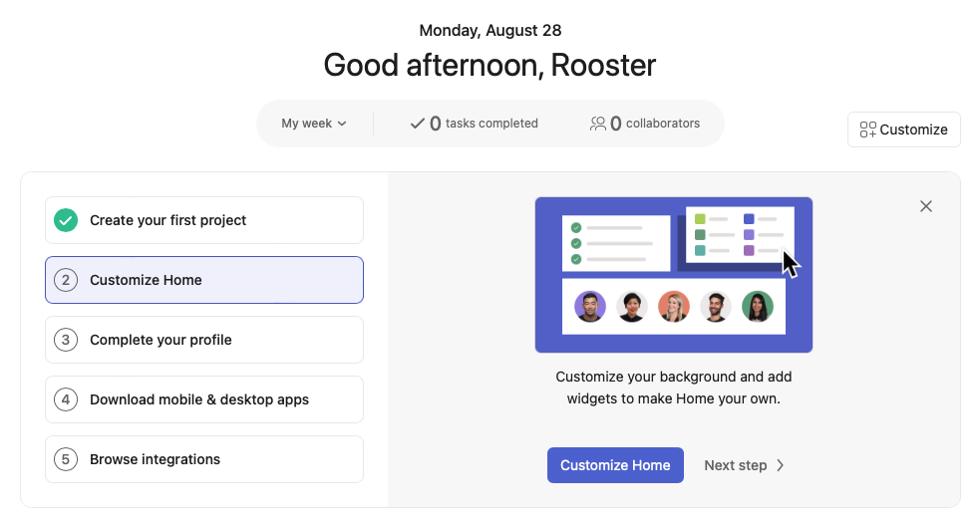Dismiss the onboarding panel with the X
Viewport: 980px width, 525px height.
click(x=926, y=206)
